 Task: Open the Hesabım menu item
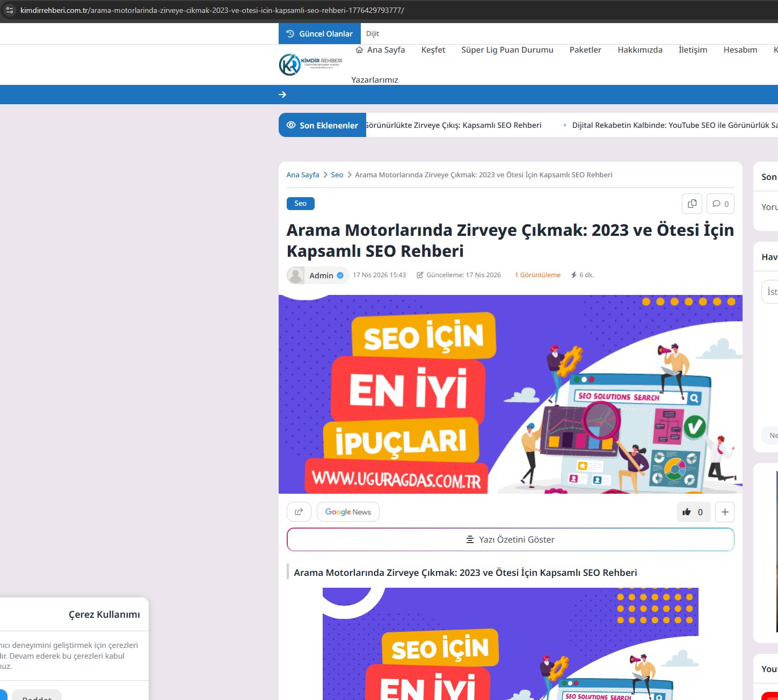(740, 50)
